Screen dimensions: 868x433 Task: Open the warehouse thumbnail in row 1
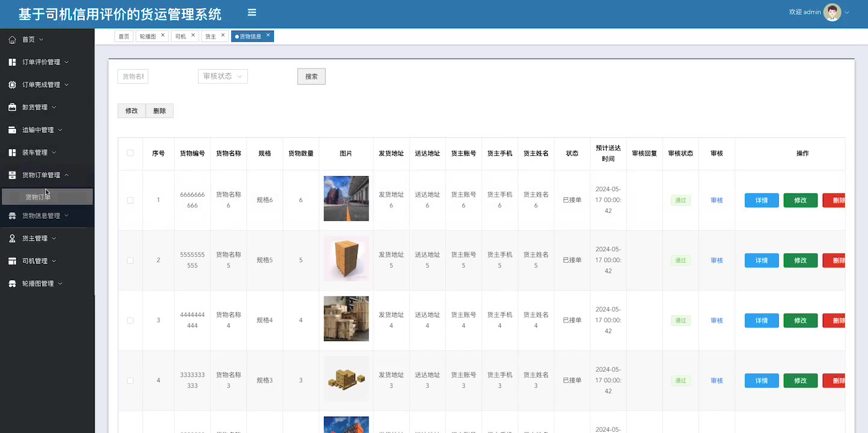click(x=346, y=198)
